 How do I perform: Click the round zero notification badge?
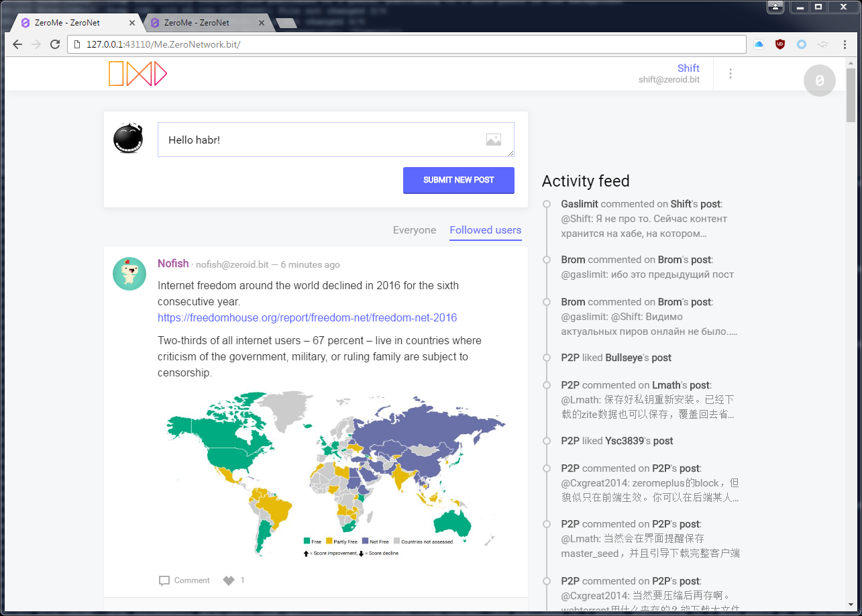click(x=819, y=81)
